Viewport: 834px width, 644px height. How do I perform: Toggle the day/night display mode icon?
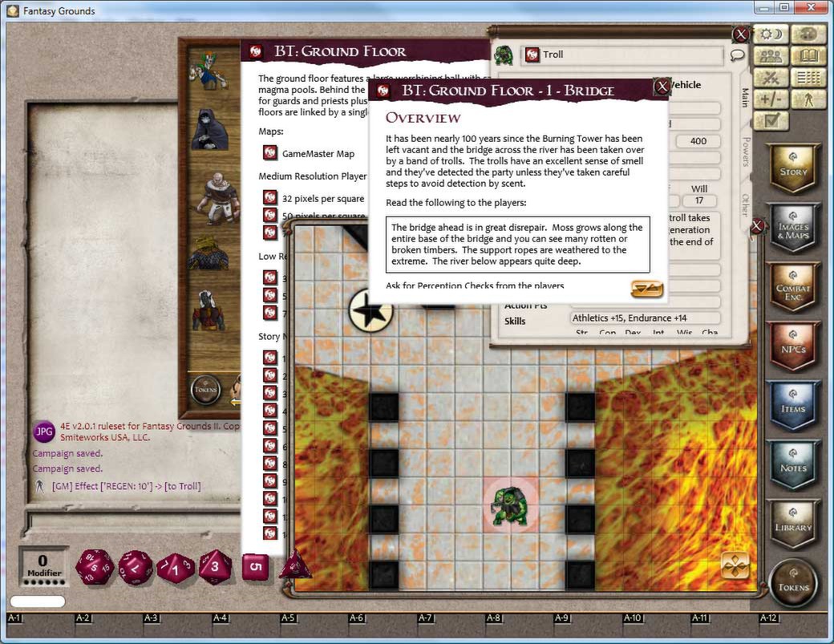click(x=772, y=34)
